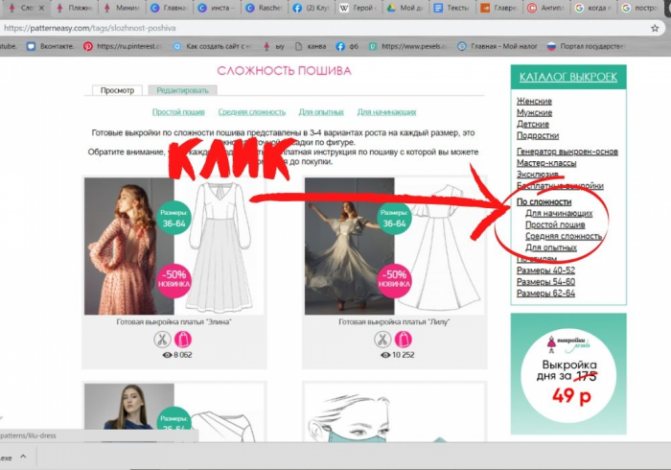Open the Простой пошив filter link at top
The image size is (671, 470).
pos(179,112)
